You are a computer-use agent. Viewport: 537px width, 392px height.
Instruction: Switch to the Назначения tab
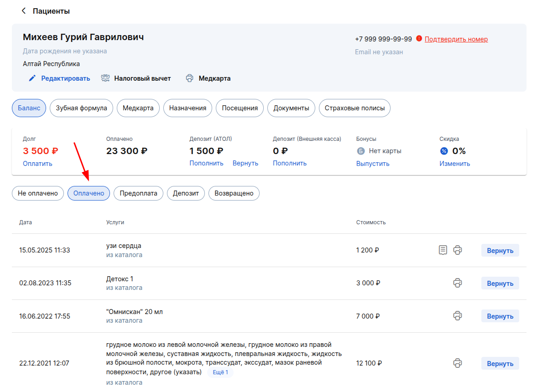click(188, 108)
